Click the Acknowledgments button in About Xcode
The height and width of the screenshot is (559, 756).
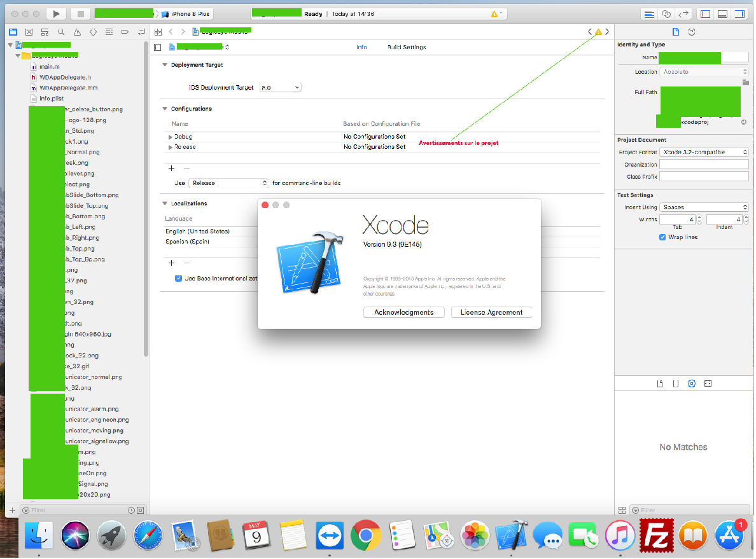tap(404, 313)
